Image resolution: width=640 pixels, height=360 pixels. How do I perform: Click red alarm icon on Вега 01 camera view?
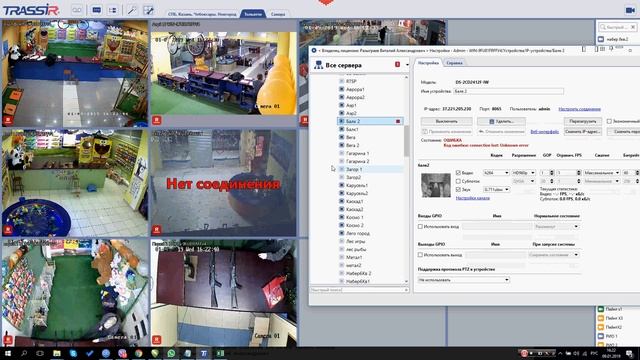click(x=156, y=120)
